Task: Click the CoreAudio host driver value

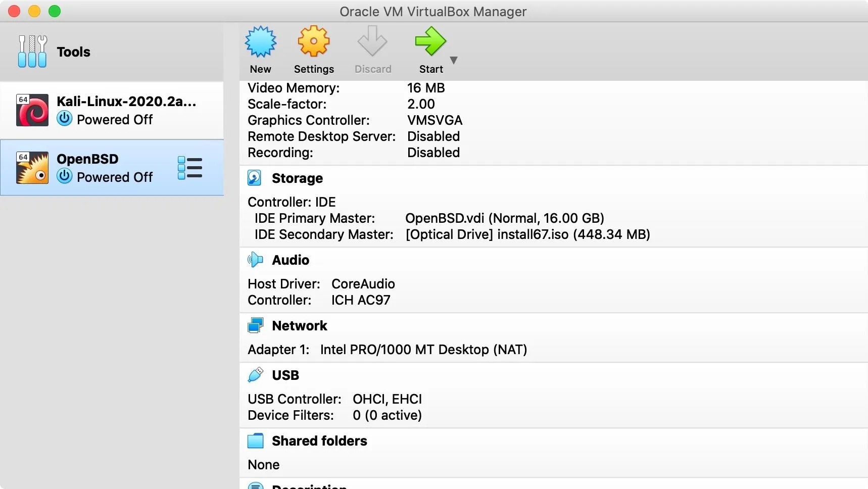Action: (363, 284)
